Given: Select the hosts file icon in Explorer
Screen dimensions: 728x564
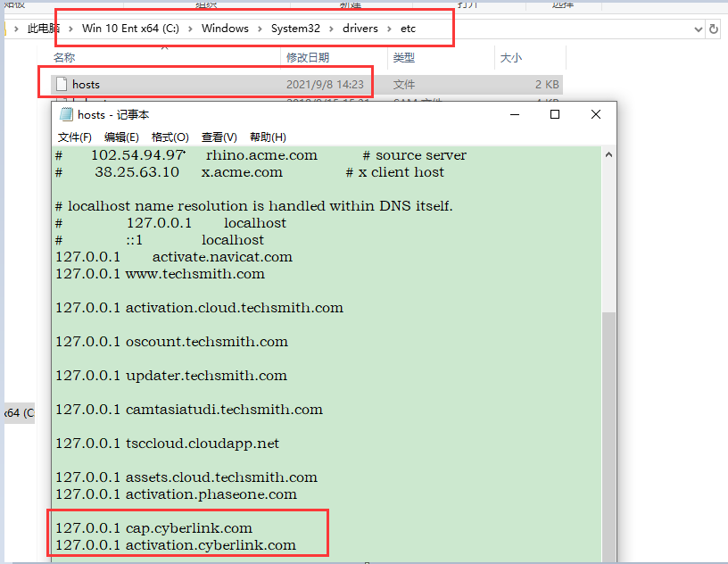Looking at the screenshot, I should click(x=62, y=84).
